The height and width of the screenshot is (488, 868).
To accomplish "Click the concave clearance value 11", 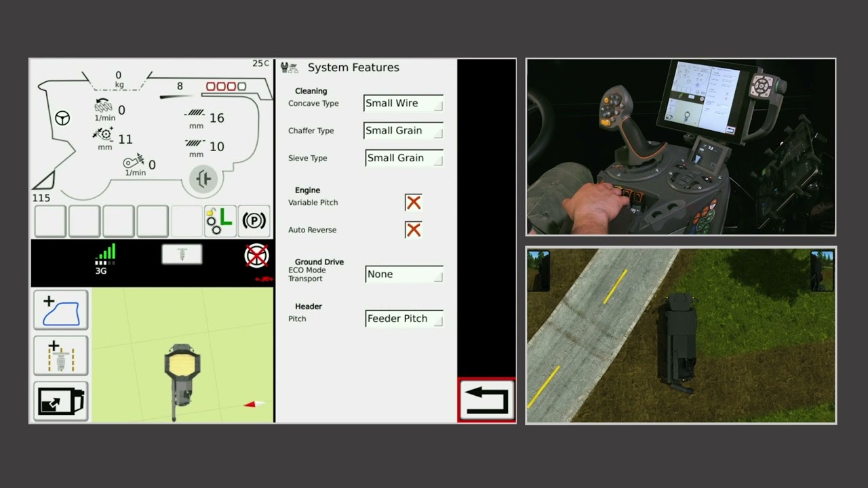I will (x=125, y=139).
